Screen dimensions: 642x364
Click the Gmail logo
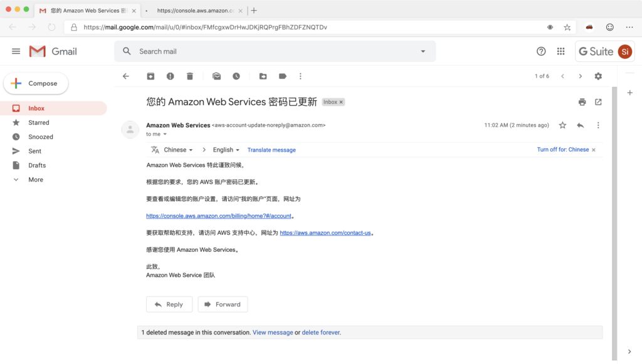pos(53,51)
